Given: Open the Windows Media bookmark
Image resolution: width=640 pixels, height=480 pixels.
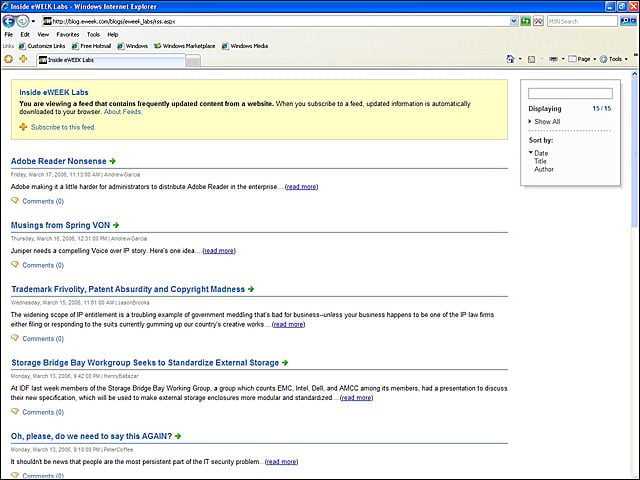Looking at the screenshot, I should pyautogui.click(x=245, y=46).
